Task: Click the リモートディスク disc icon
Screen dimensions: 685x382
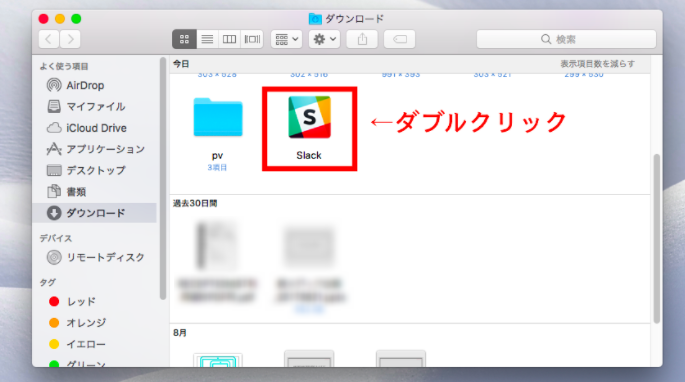Action: click(x=54, y=257)
